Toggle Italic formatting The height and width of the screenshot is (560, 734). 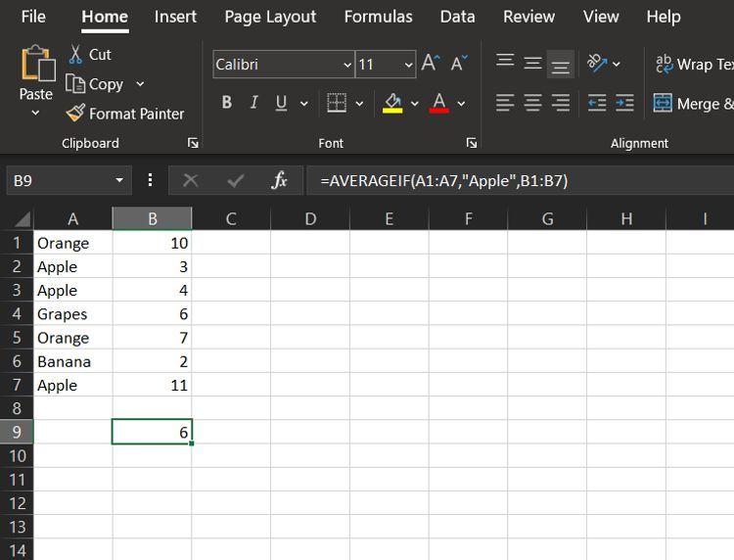click(x=253, y=102)
